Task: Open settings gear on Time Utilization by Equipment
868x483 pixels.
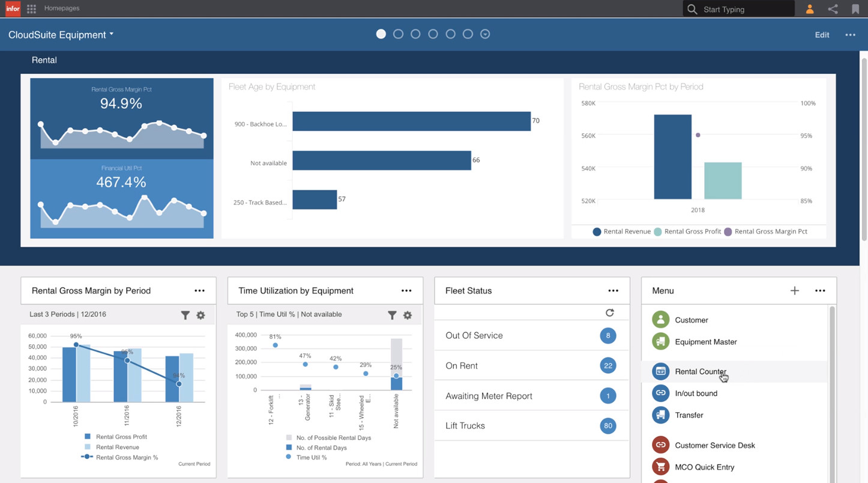Action: click(x=408, y=314)
